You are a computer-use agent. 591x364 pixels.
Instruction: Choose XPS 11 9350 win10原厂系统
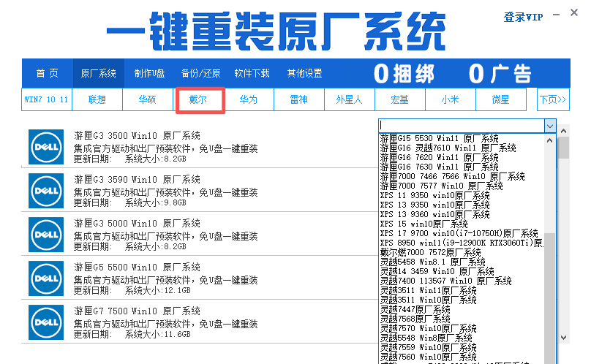434,195
